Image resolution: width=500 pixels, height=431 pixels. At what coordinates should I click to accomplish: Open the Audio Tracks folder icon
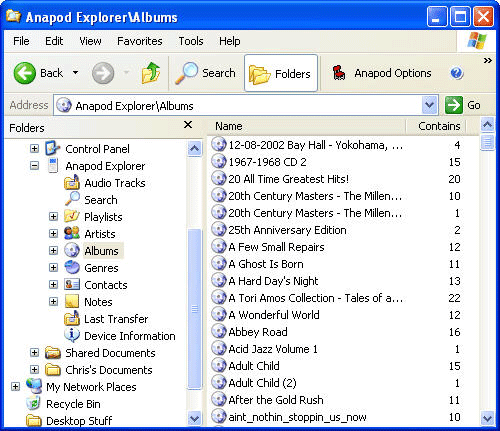72,182
